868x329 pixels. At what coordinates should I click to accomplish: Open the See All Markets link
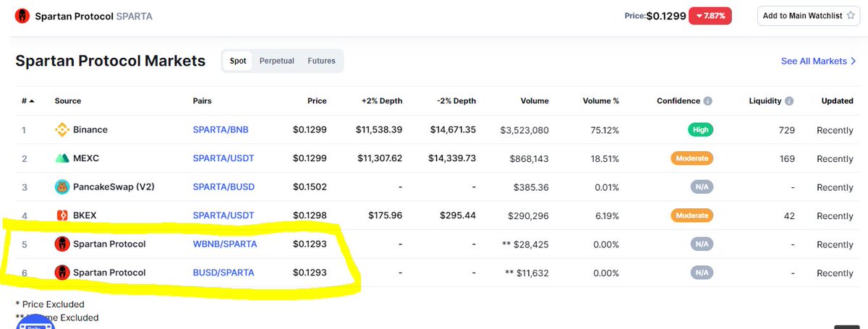click(x=819, y=61)
